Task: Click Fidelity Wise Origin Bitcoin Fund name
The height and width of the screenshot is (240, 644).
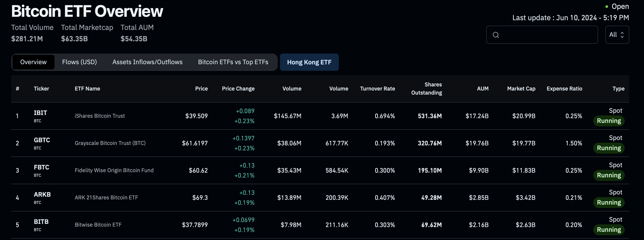Action: coord(114,170)
